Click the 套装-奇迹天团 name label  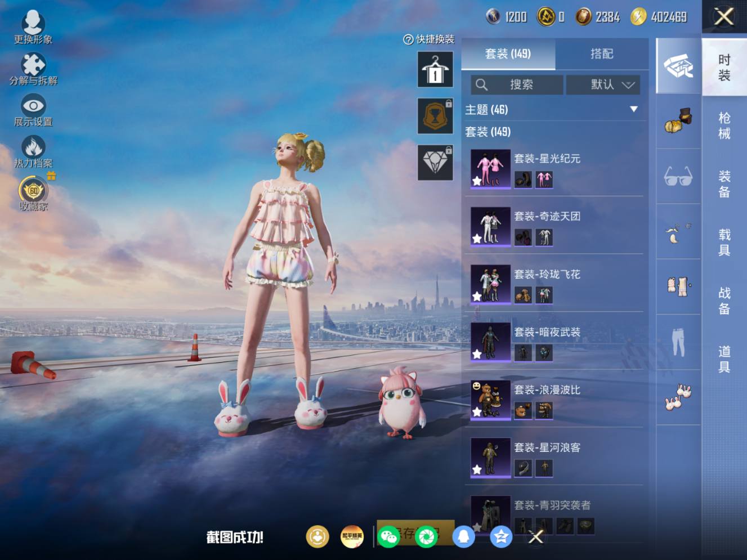[x=547, y=216]
